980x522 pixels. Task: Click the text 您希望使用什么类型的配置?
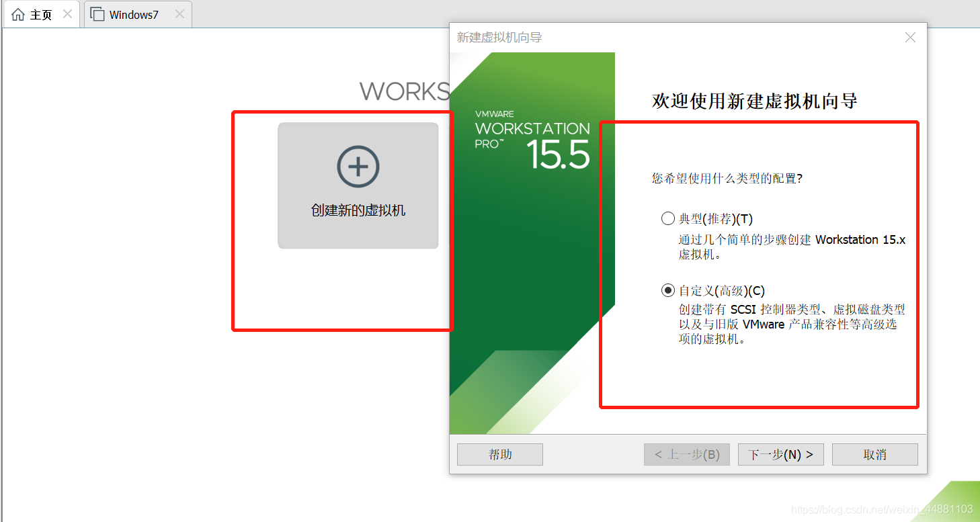point(727,179)
